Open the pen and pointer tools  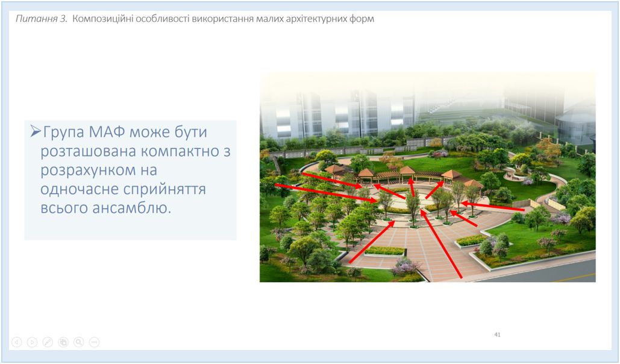tap(48, 342)
